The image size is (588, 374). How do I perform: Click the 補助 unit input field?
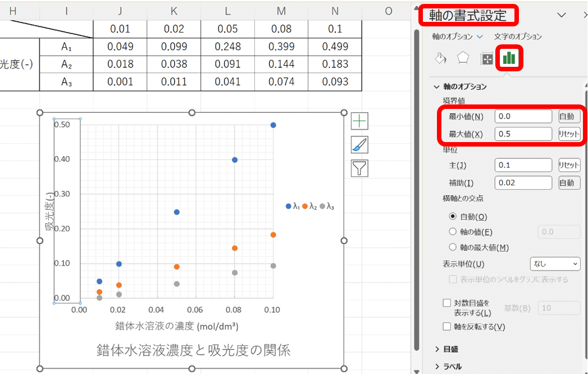pyautogui.click(x=523, y=183)
